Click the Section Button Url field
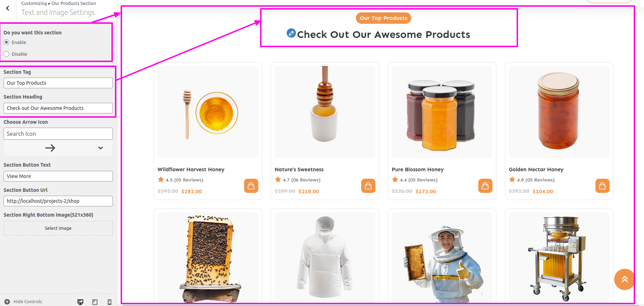Screen dimensions: 644x306 pos(58,201)
